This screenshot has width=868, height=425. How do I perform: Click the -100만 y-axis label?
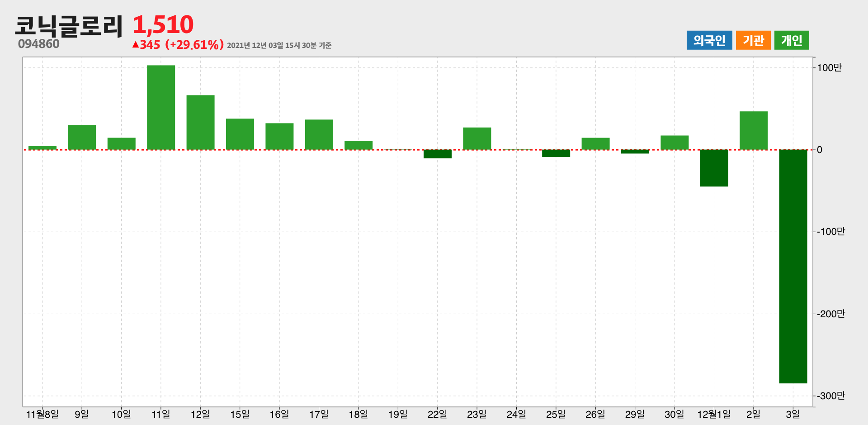[x=831, y=232]
